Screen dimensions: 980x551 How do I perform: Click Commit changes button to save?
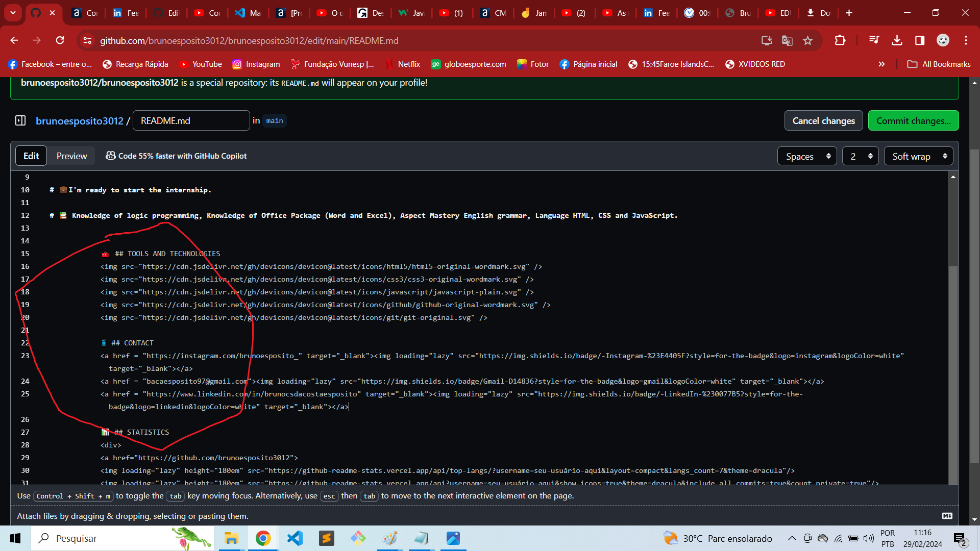pyautogui.click(x=914, y=120)
